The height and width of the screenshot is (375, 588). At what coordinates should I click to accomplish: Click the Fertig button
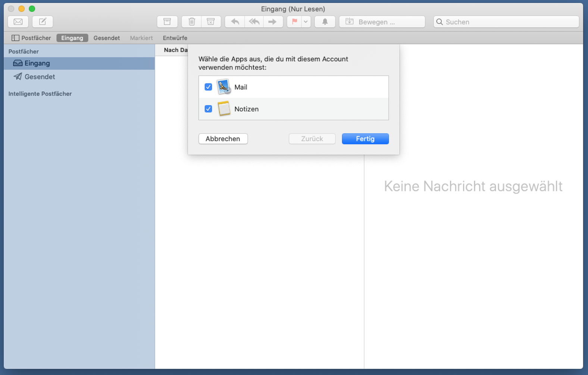[x=365, y=139]
